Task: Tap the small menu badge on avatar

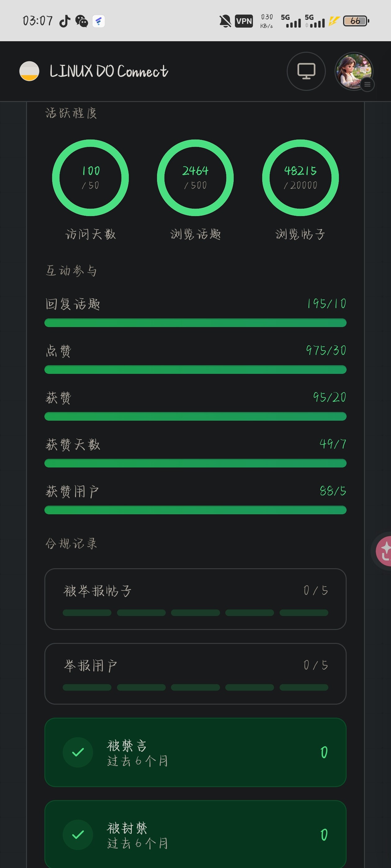Action: coord(367,84)
